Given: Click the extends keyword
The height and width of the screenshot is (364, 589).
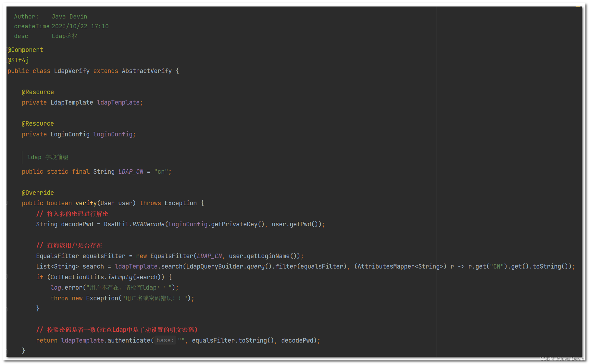Looking at the screenshot, I should (x=106, y=71).
